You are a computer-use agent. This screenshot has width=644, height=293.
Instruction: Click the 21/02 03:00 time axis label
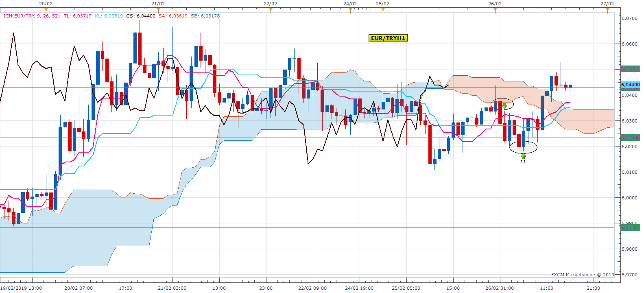[172, 288]
